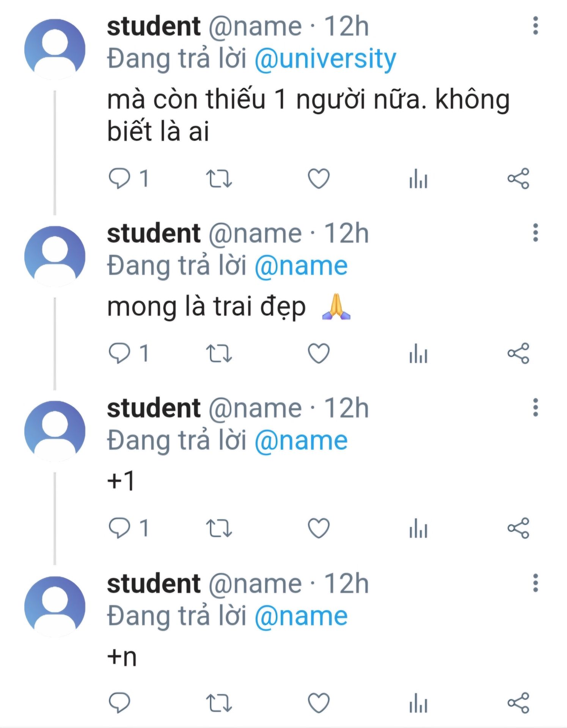The height and width of the screenshot is (728, 567).
Task: Like the "+1" reply tweet
Action: (x=319, y=528)
